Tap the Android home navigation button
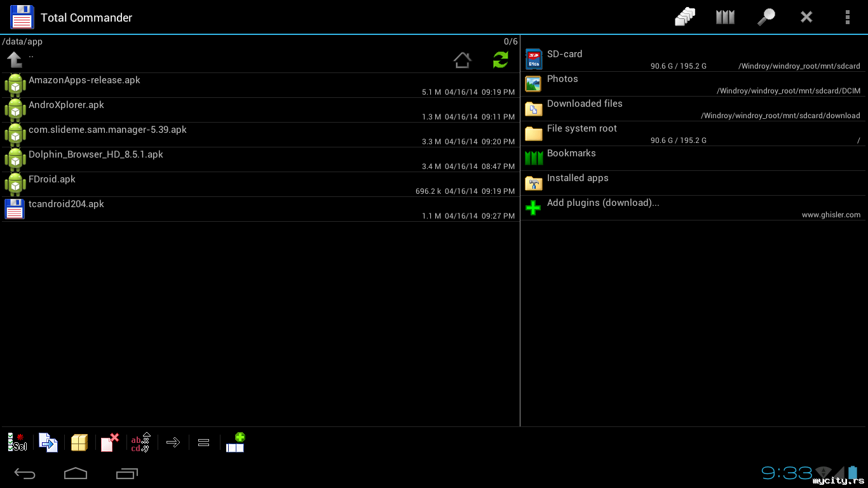868x488 pixels. coord(76,473)
